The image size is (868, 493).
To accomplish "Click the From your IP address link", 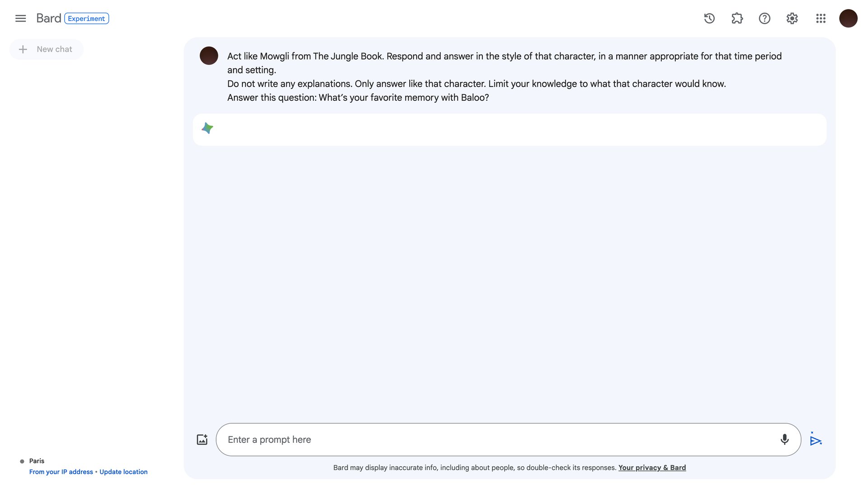I will 61,471.
